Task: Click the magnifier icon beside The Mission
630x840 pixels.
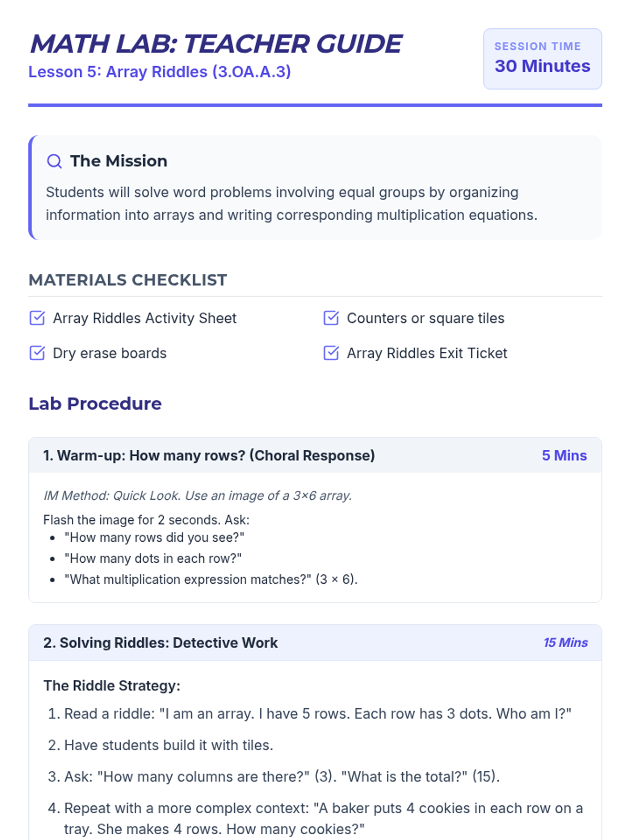Action: click(55, 161)
